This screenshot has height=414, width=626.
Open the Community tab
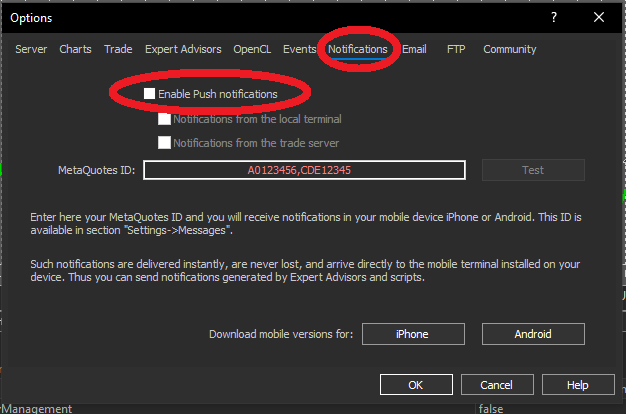point(510,49)
